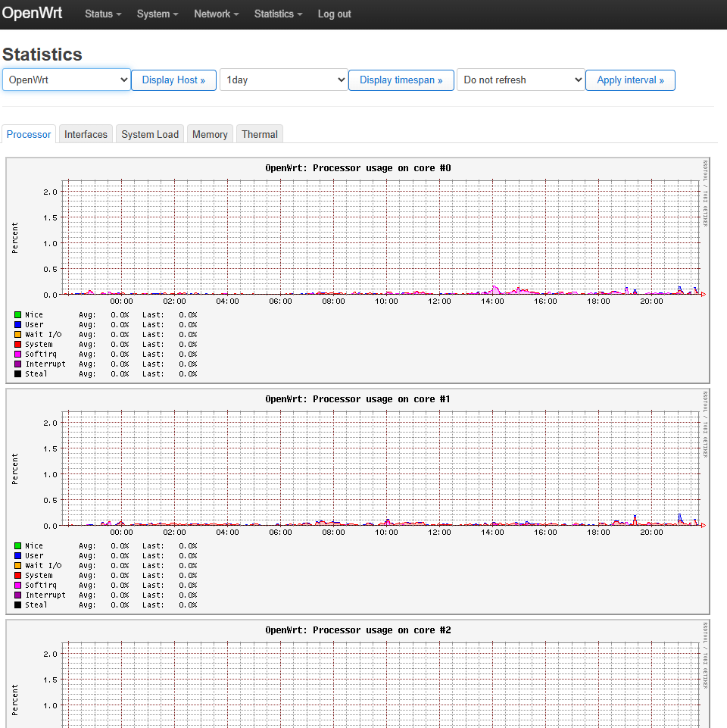Click the Display timespan button
This screenshot has height=728, width=727.
click(x=401, y=80)
